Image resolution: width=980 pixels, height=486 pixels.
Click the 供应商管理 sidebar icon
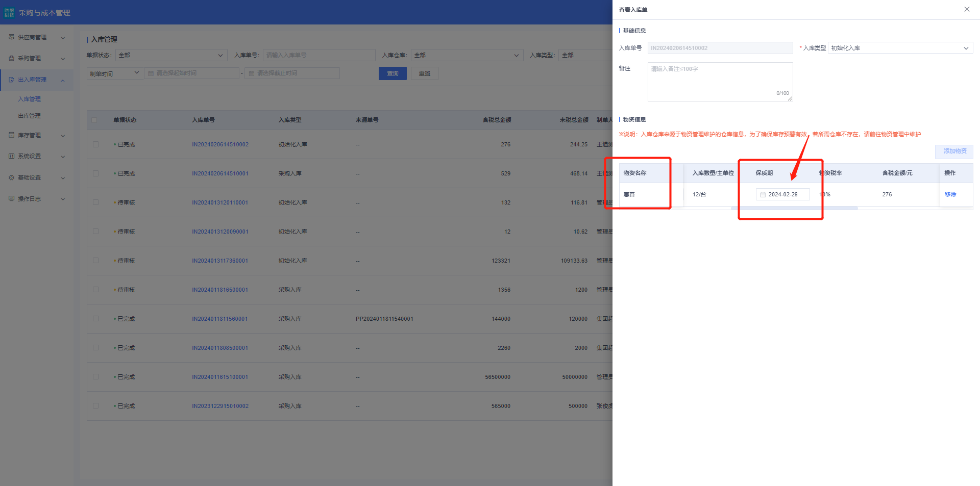click(x=11, y=37)
